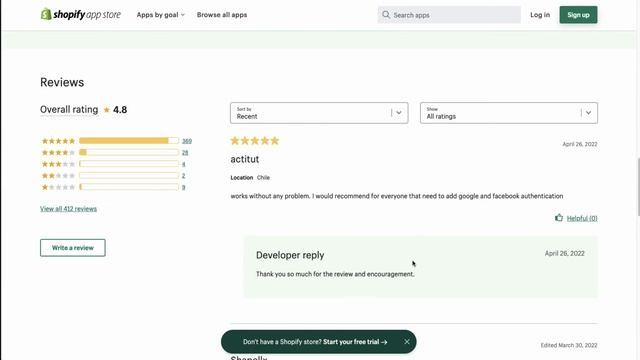Click the page scrollbar thumb
Screen dimensions: 640x360
point(638,186)
